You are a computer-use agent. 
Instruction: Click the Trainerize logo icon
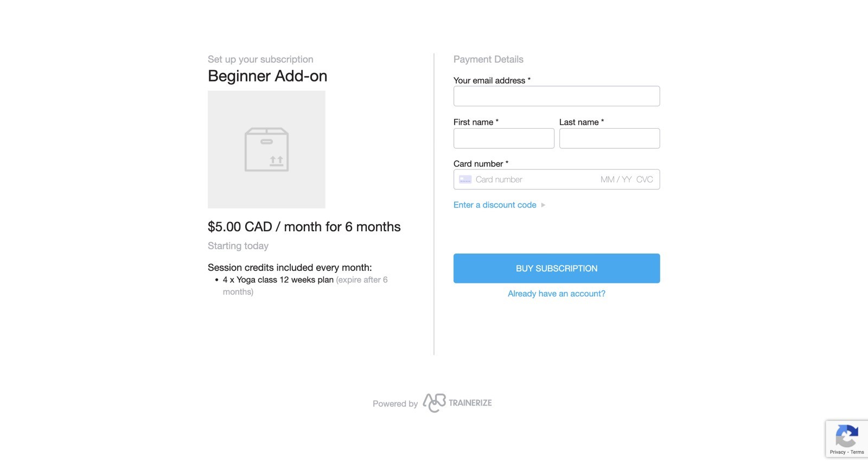[434, 403]
